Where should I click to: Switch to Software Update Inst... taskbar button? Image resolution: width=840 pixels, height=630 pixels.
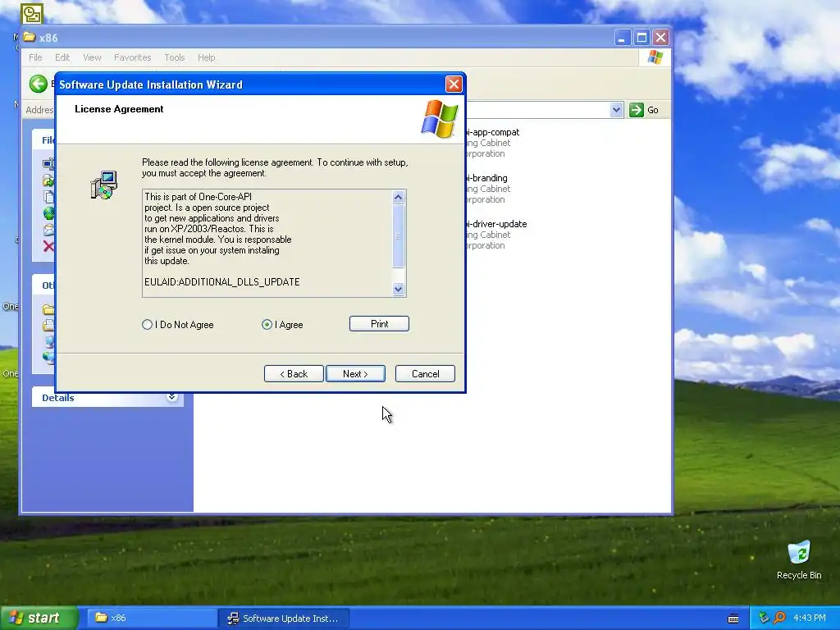point(284,618)
